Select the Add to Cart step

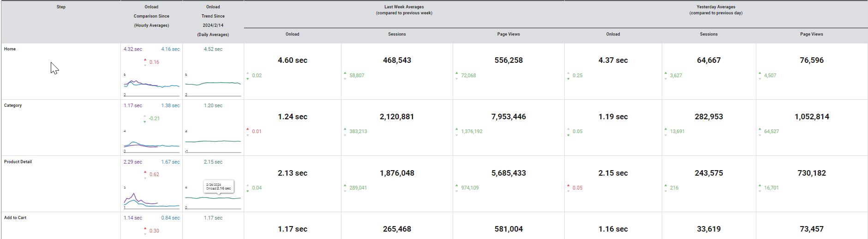click(x=15, y=218)
